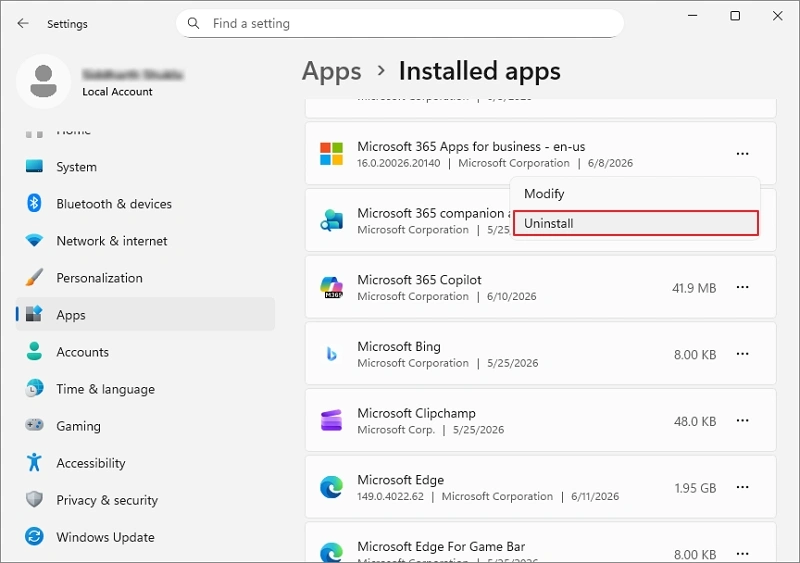Click the 1.95 GB size value
This screenshot has height=563, width=800.
(x=695, y=488)
